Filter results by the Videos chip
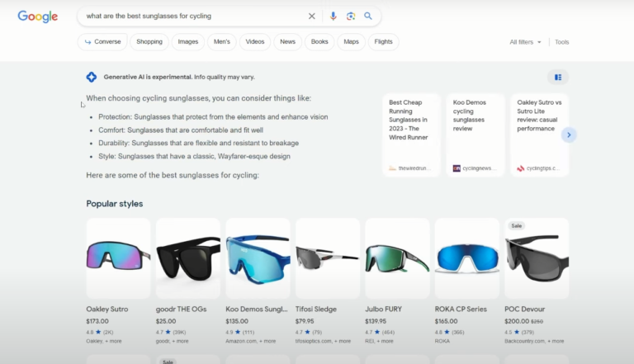This screenshot has height=364, width=634. click(x=255, y=41)
